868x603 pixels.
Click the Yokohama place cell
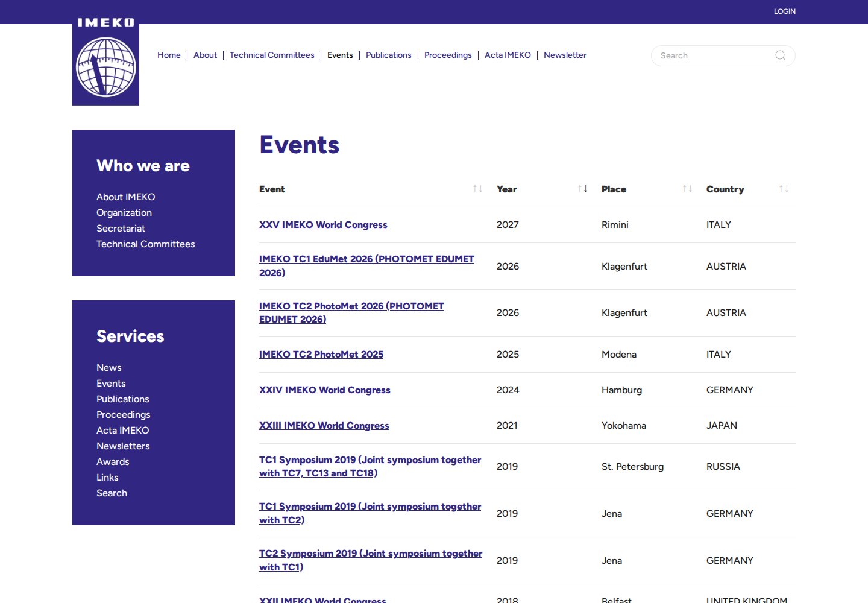(x=624, y=425)
